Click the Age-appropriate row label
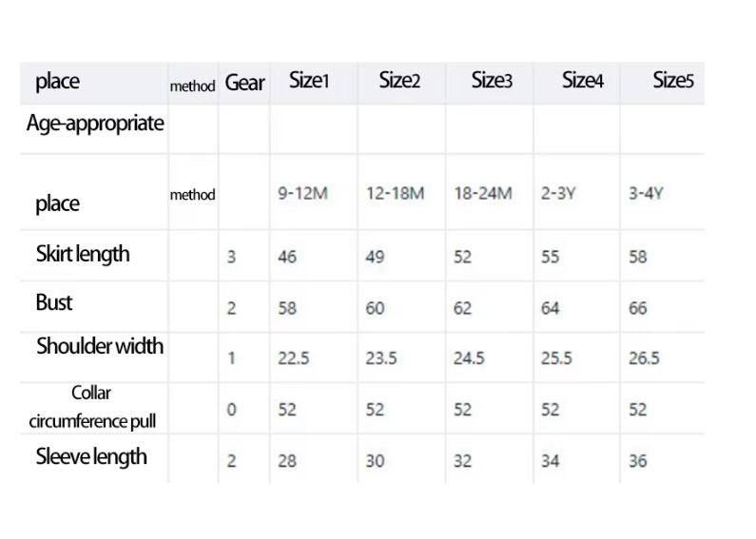Image resolution: width=756 pixels, height=539 pixels. coord(95,123)
